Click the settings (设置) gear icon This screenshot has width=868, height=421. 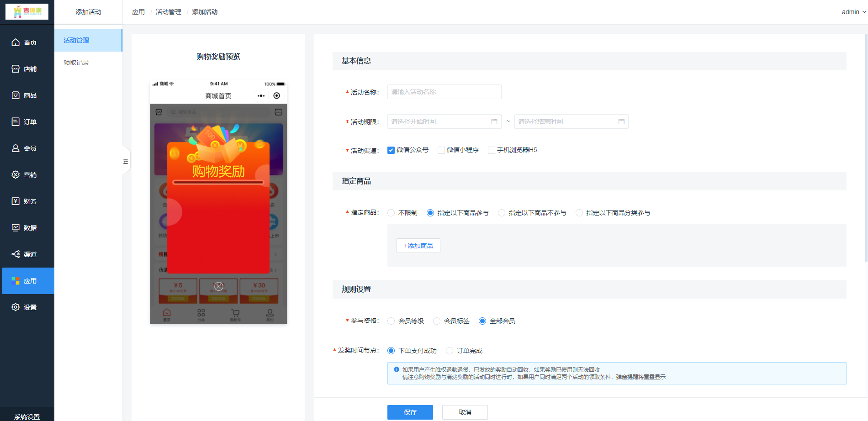[16, 307]
